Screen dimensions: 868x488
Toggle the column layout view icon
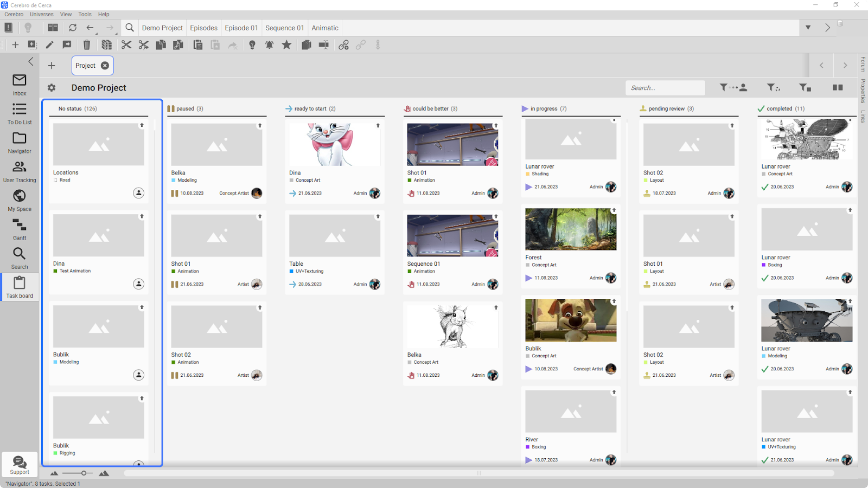pos(838,87)
